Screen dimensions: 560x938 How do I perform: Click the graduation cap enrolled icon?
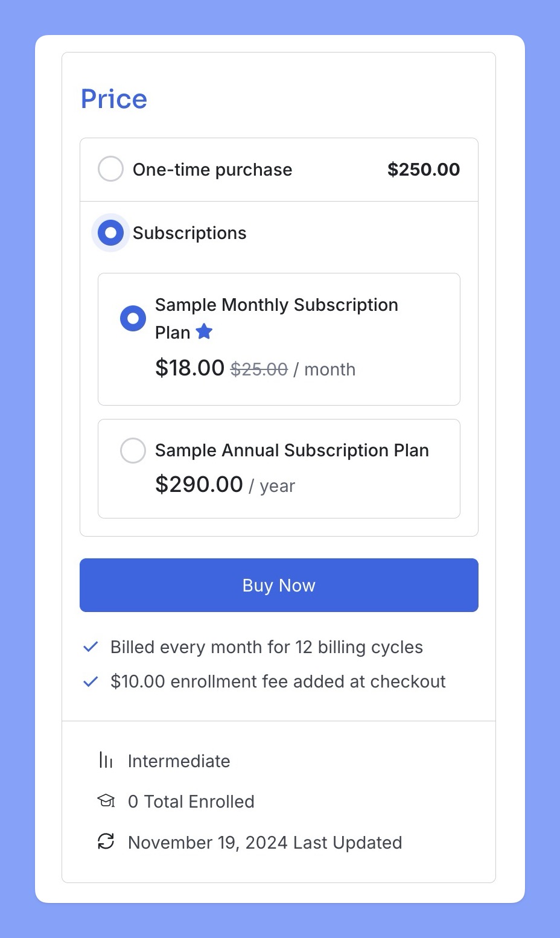pos(106,801)
